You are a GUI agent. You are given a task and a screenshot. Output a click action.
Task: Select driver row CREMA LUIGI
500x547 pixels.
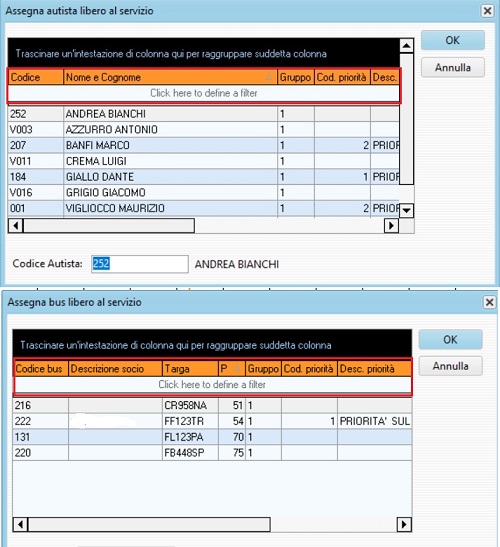point(204,161)
